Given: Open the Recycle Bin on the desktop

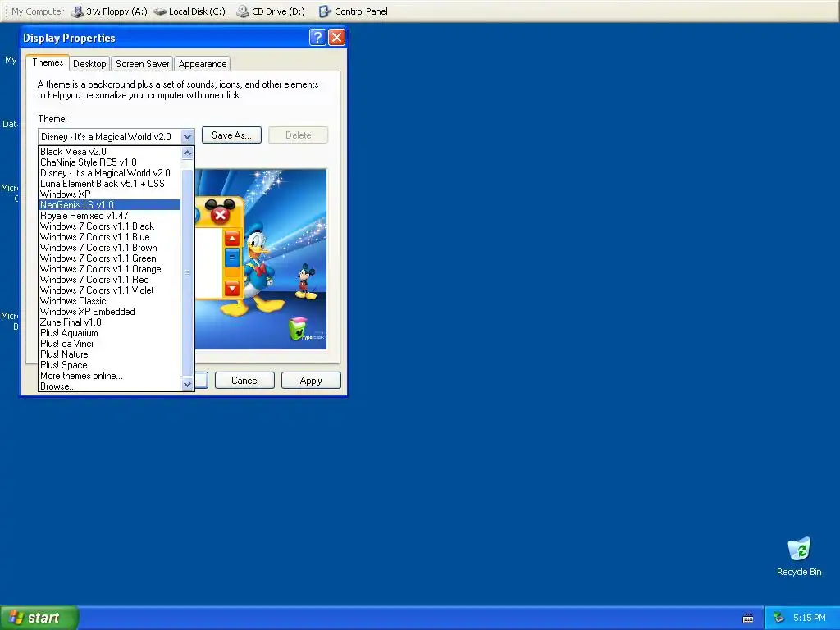Looking at the screenshot, I should 799,557.
